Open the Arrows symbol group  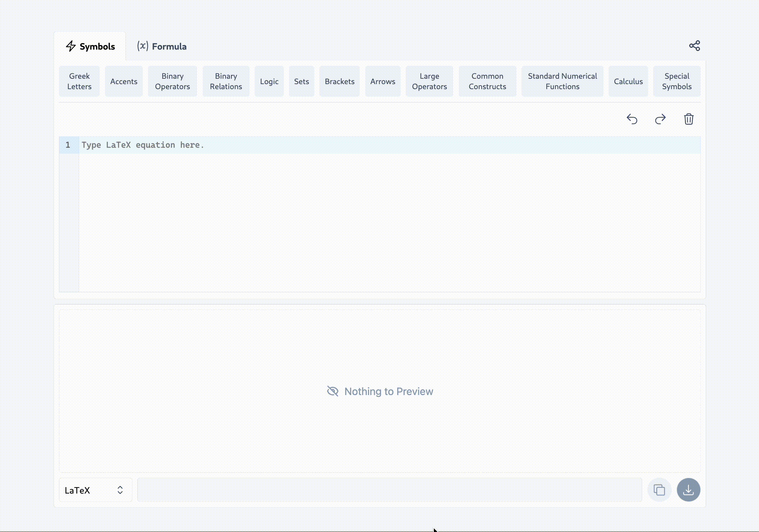click(383, 81)
